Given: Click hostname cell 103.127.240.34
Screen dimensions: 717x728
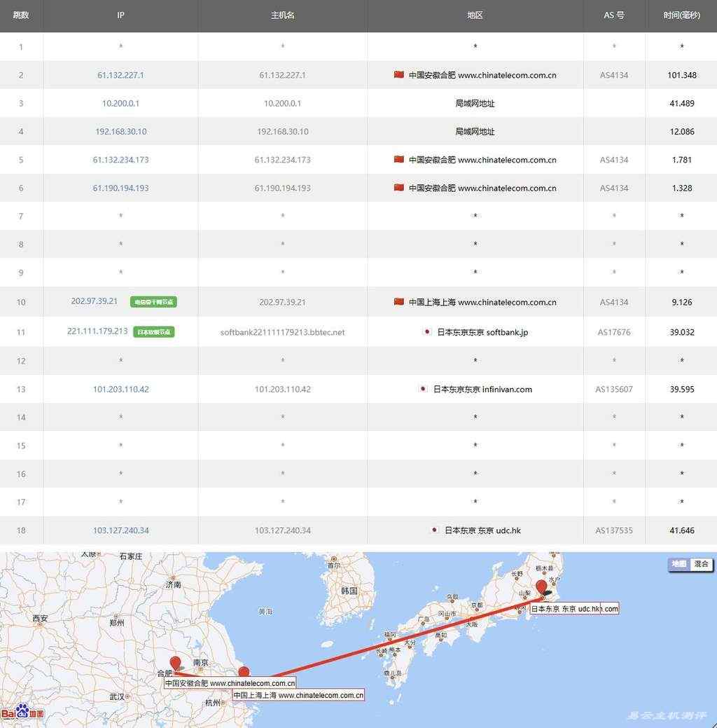Looking at the screenshot, I should coord(283,530).
